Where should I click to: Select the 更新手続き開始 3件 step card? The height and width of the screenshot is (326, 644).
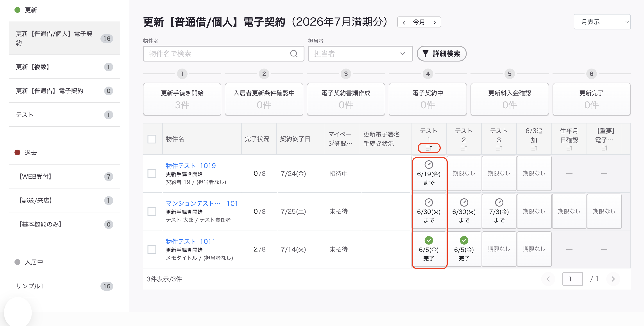coord(182,99)
